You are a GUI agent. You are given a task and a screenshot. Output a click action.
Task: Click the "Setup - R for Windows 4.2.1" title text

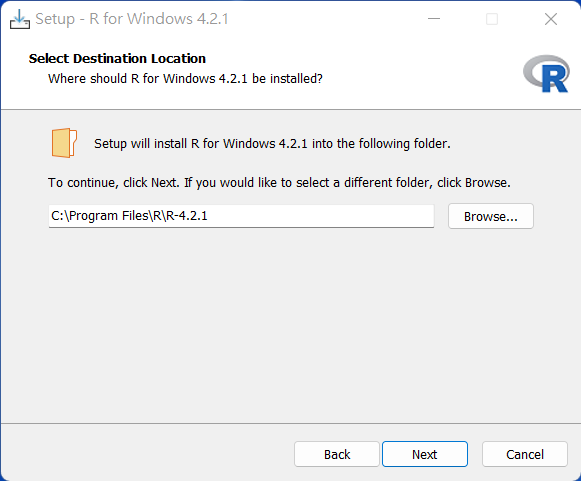tap(132, 19)
